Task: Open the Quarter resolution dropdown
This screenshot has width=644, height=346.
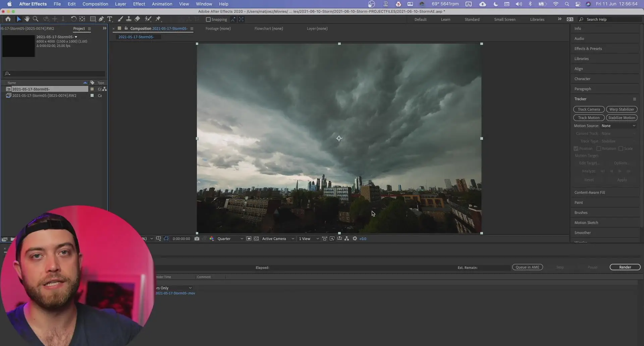Action: pos(230,239)
